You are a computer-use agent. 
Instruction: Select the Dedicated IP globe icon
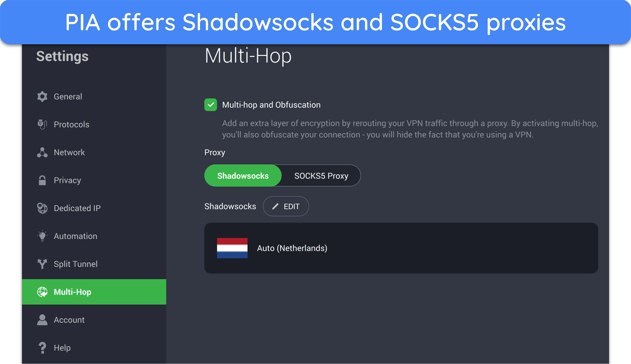[x=42, y=208]
